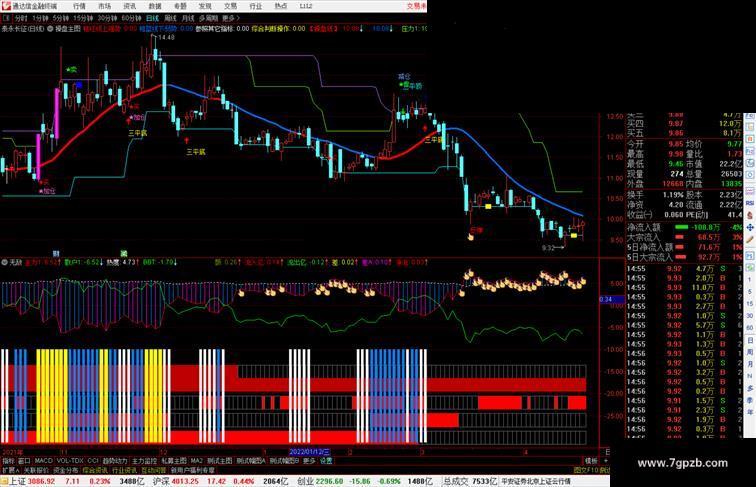Open the 窗口 tab at bottom
Viewport: 756px width, 487px height.
click(24, 461)
